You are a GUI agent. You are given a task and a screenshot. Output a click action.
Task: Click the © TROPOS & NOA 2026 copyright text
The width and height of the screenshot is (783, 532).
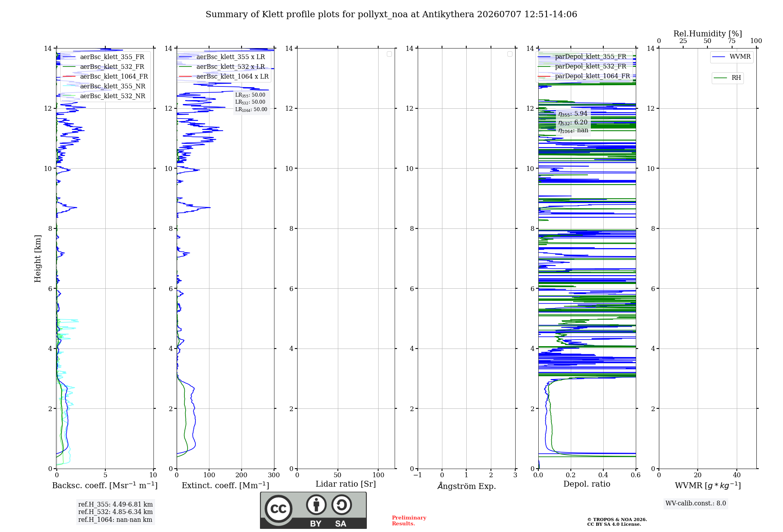pyautogui.click(x=617, y=519)
